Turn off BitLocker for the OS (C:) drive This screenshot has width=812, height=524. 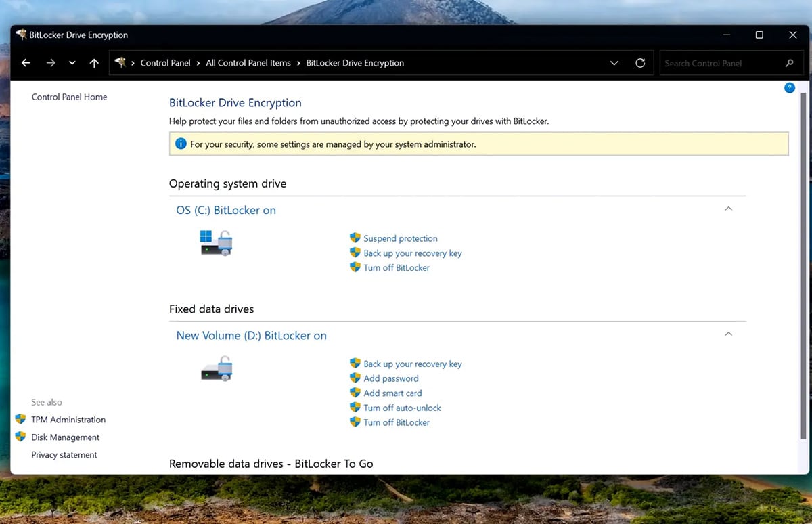pyautogui.click(x=397, y=267)
